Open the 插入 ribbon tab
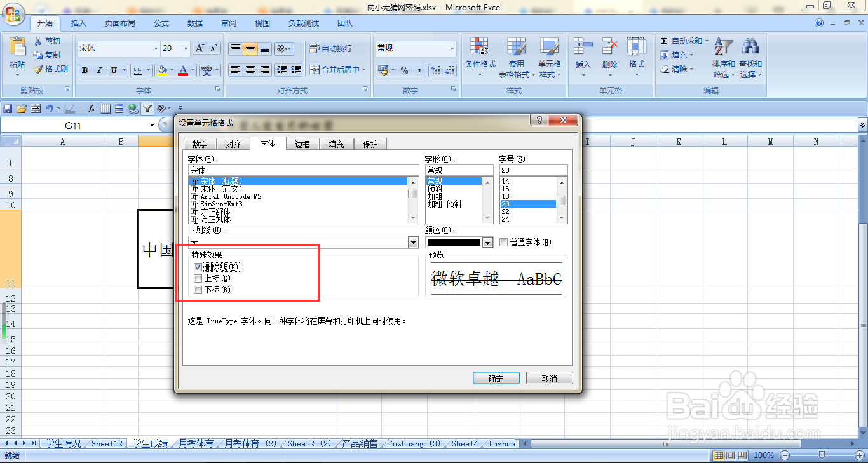 [x=78, y=23]
